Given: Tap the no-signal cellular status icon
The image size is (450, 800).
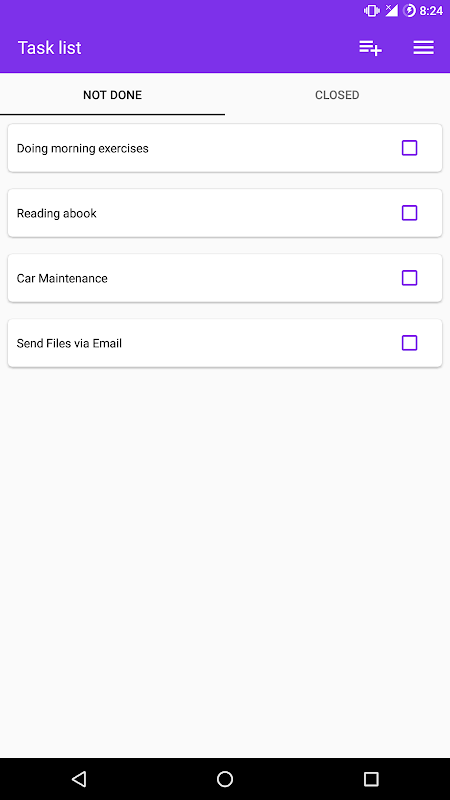Looking at the screenshot, I should click(x=391, y=10).
